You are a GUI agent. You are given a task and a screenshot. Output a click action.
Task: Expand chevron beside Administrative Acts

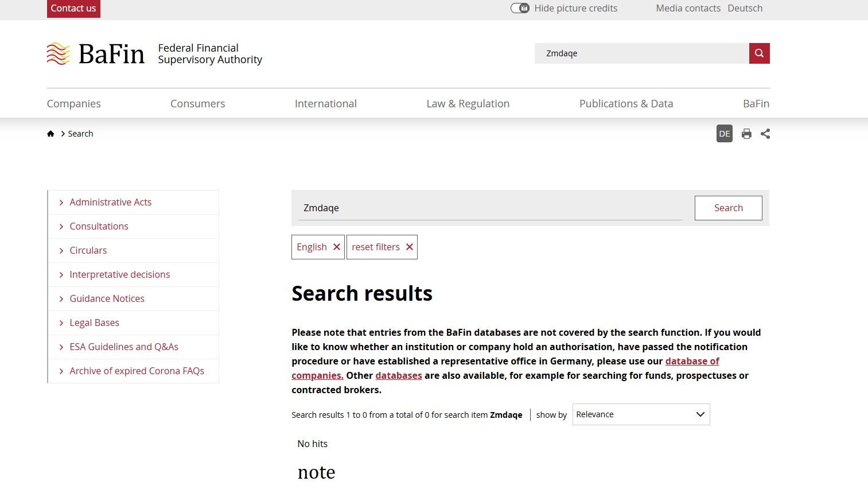[61, 203]
